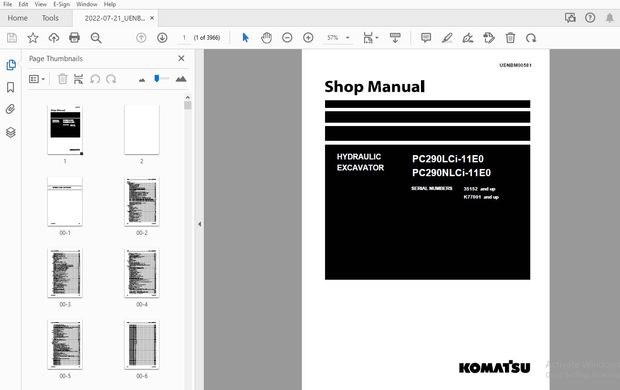The image size is (620, 390).
Task: Select thumbnail 00-5
Action: pyautogui.click(x=65, y=345)
